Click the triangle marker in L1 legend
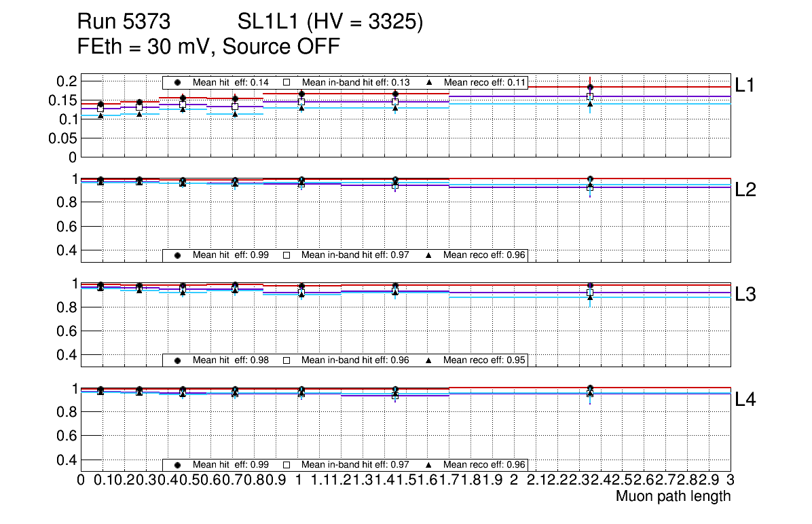 [x=429, y=82]
